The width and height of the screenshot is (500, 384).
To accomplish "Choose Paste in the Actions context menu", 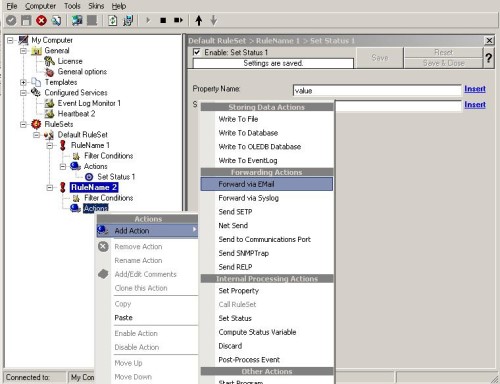I will click(x=123, y=318).
